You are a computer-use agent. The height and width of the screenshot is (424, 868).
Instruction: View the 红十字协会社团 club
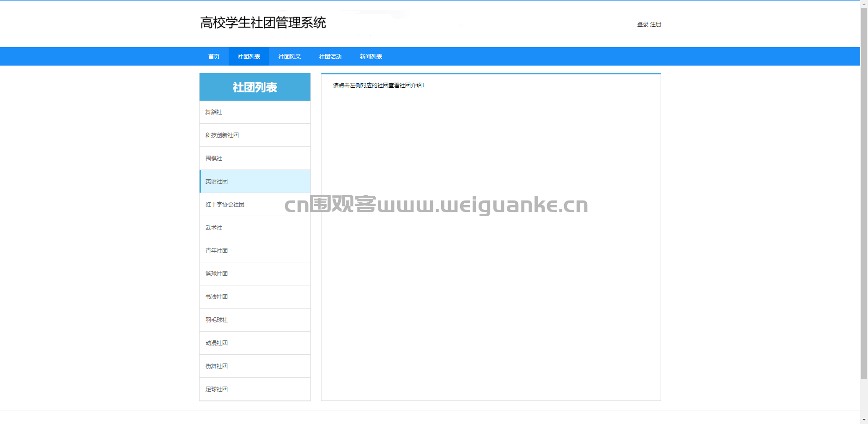click(x=255, y=205)
